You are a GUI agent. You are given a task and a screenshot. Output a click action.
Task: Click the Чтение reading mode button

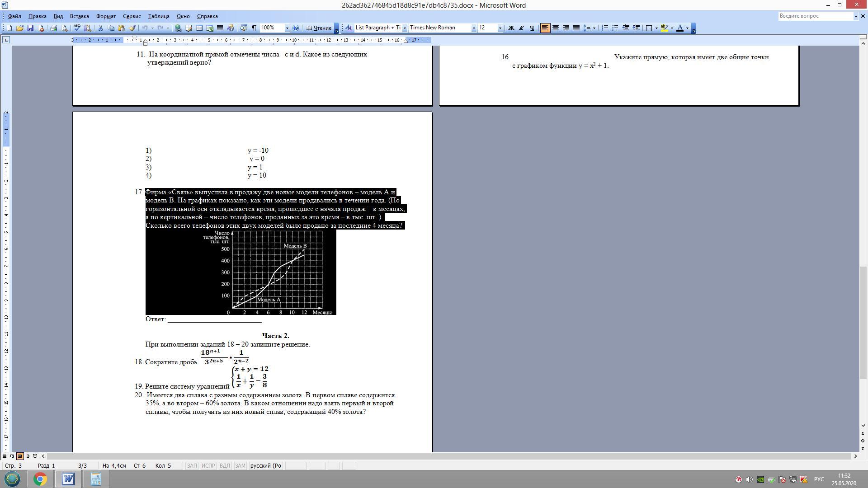coord(319,28)
